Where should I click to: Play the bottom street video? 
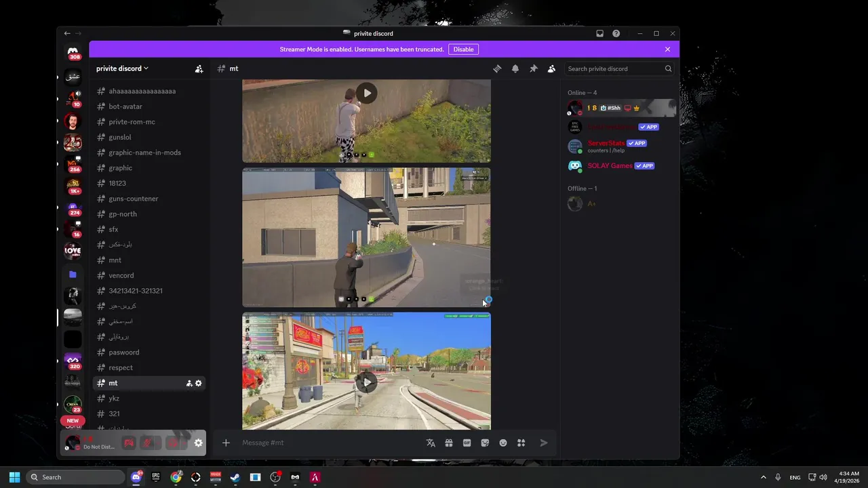pyautogui.click(x=367, y=382)
